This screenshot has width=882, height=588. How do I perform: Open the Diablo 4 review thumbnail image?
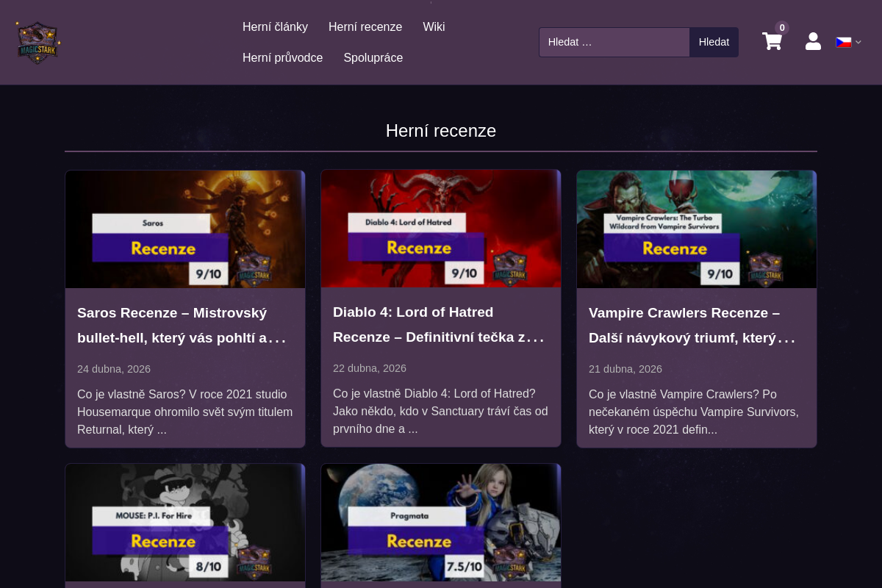click(441, 229)
